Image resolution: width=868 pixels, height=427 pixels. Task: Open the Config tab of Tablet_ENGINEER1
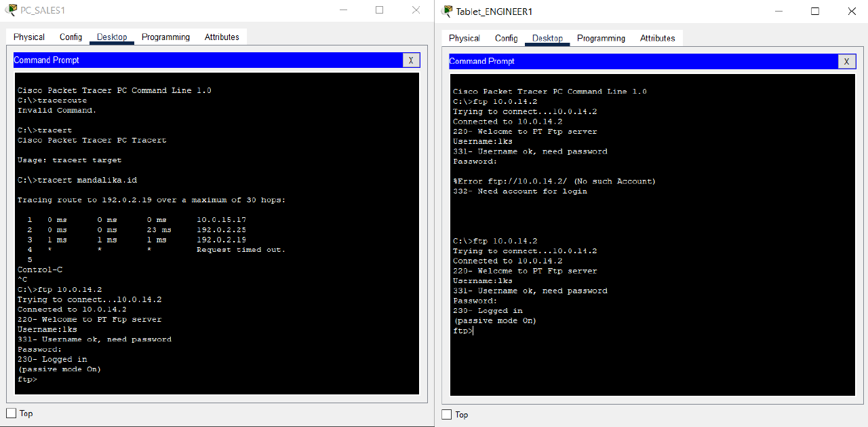click(x=506, y=38)
